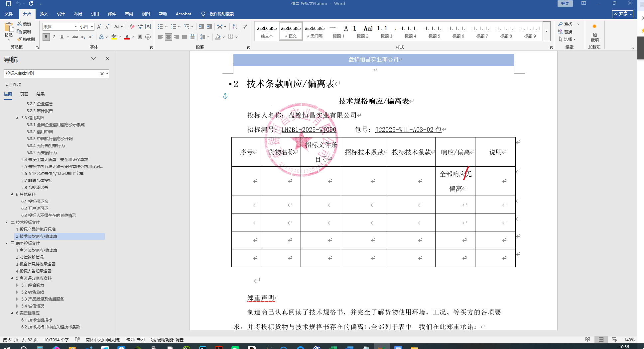Toggle Bold formatting
This screenshot has height=349, width=644.
pos(46,37)
